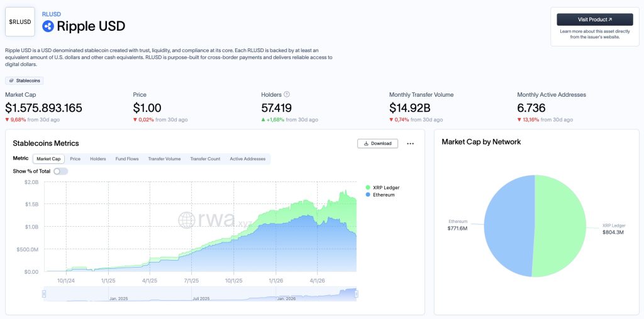Click the RLUSD ticker link

click(52, 14)
